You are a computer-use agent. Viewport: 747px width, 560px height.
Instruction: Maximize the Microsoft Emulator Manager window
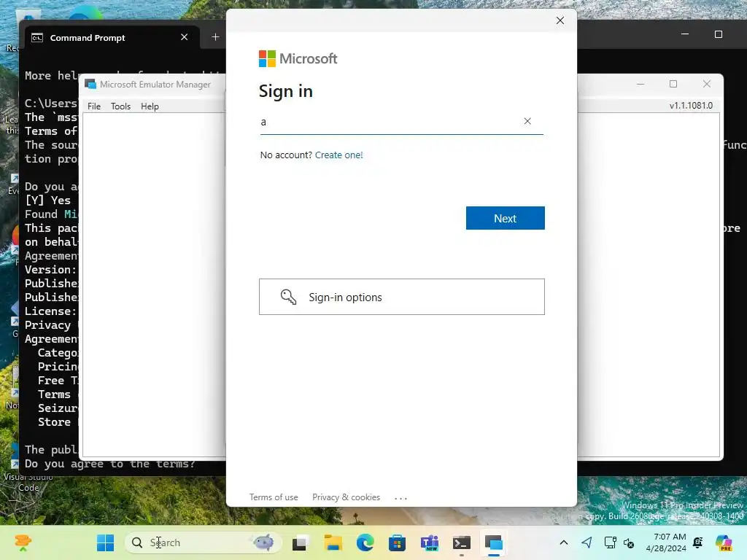point(673,84)
